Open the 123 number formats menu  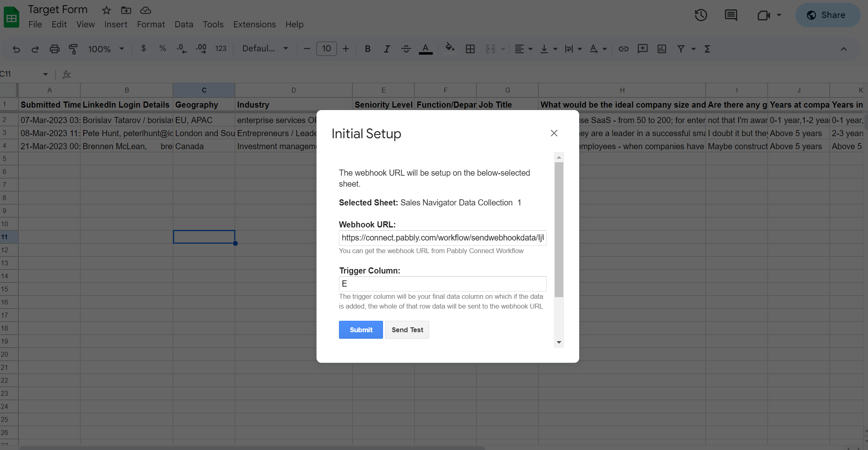pyautogui.click(x=221, y=49)
